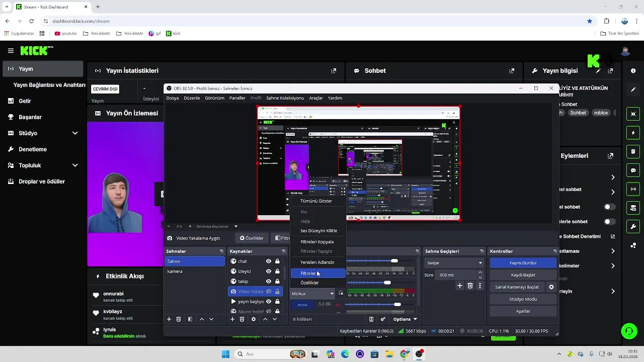
Task: Unlock the izleyici source
Action: coord(277,271)
